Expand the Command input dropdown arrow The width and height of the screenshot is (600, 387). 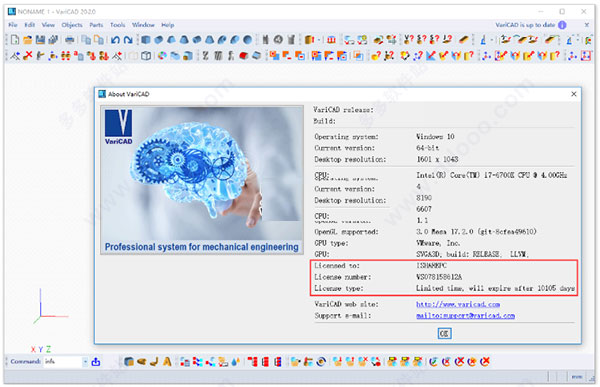(x=85, y=361)
